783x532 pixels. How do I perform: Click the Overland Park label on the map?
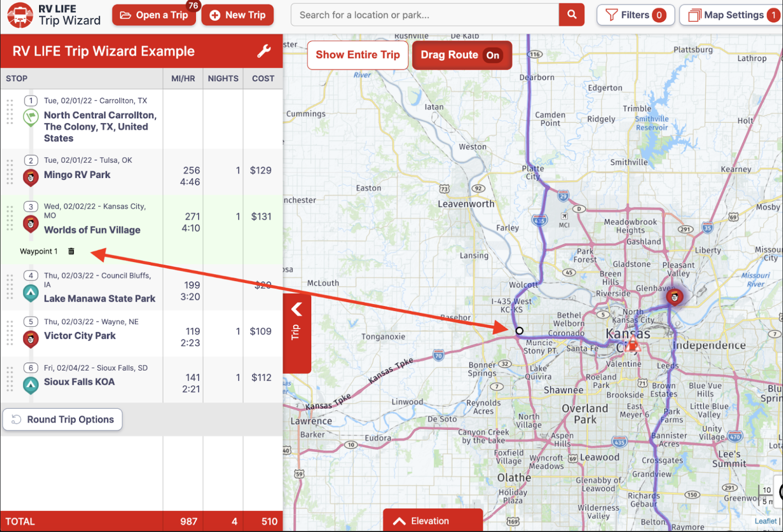585,414
